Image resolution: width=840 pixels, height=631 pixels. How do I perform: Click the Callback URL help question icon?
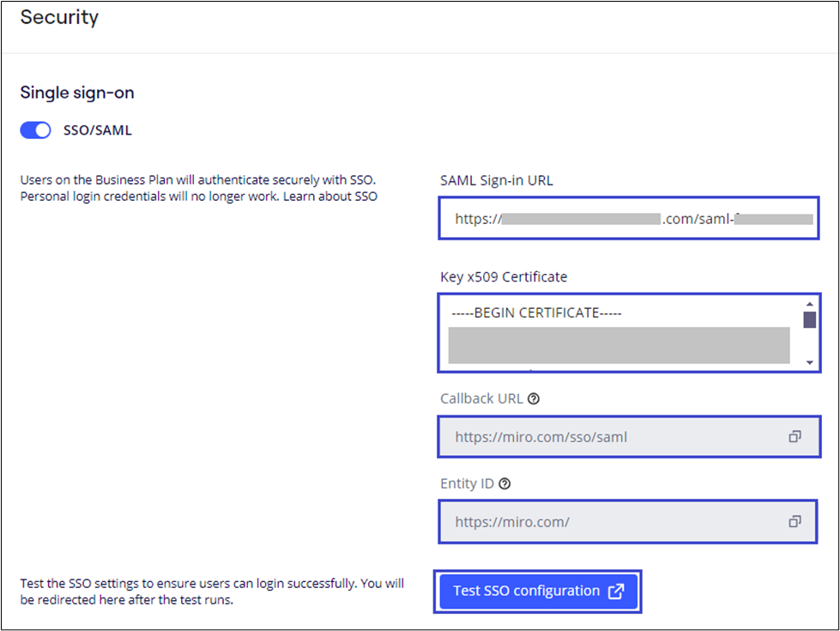(x=535, y=398)
